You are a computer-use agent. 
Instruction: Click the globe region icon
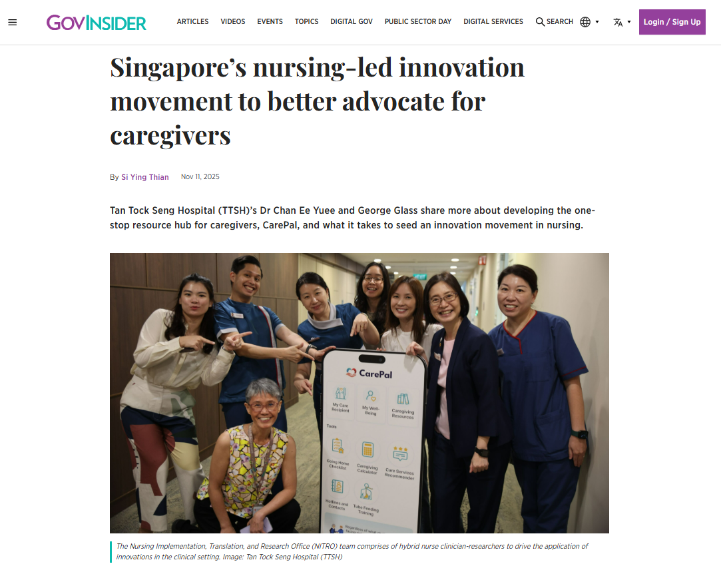click(x=585, y=21)
